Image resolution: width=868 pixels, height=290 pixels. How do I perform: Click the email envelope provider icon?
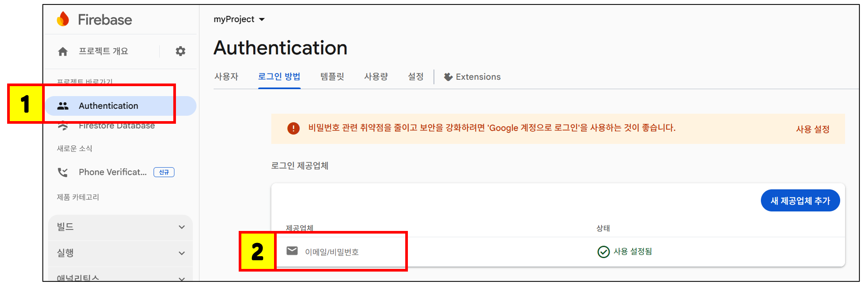292,251
